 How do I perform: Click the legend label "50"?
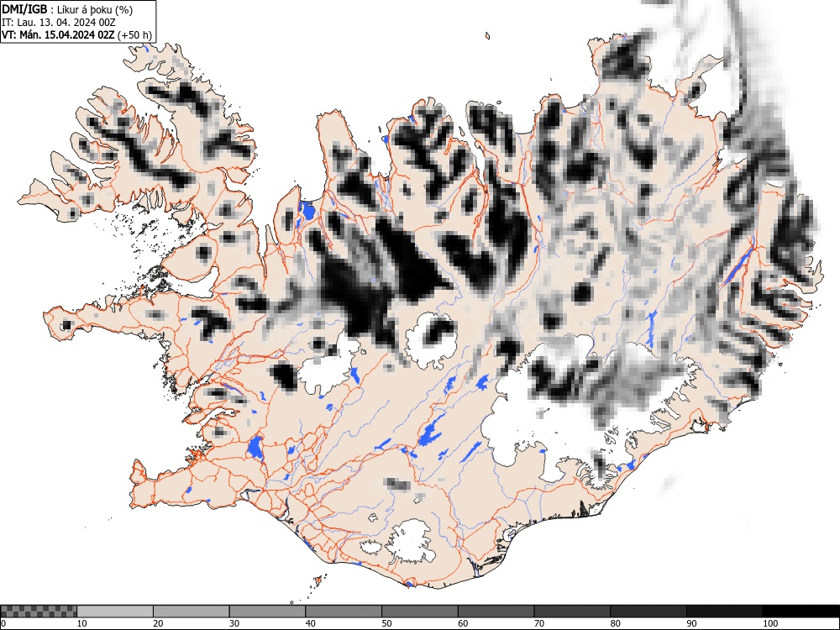click(x=386, y=623)
